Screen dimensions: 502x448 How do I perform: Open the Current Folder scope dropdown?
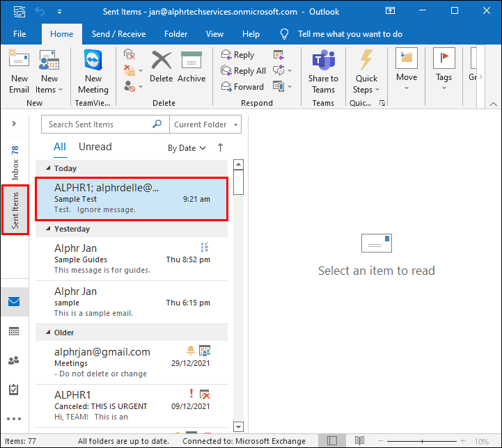[205, 125]
